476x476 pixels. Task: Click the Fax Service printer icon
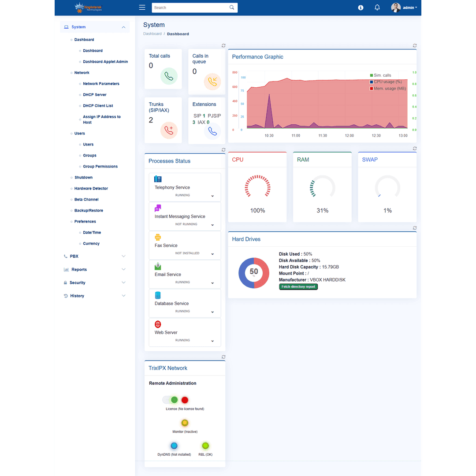158,237
